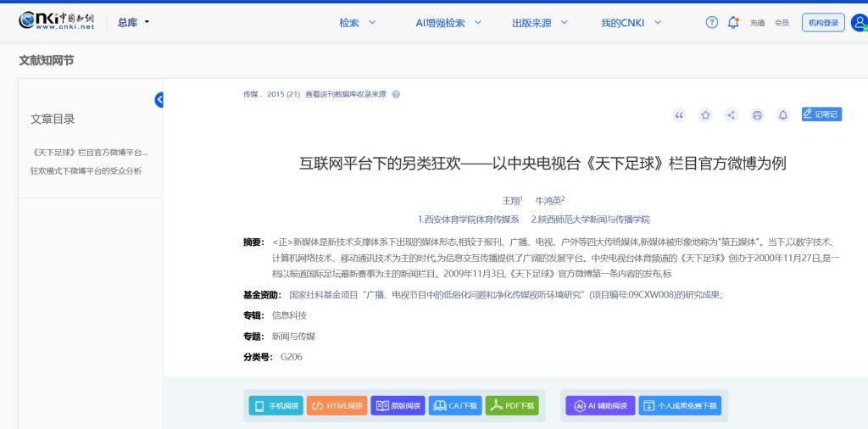The image size is (868, 429).
Task: Click the 文献知网节 heading
Action: [x=47, y=60]
